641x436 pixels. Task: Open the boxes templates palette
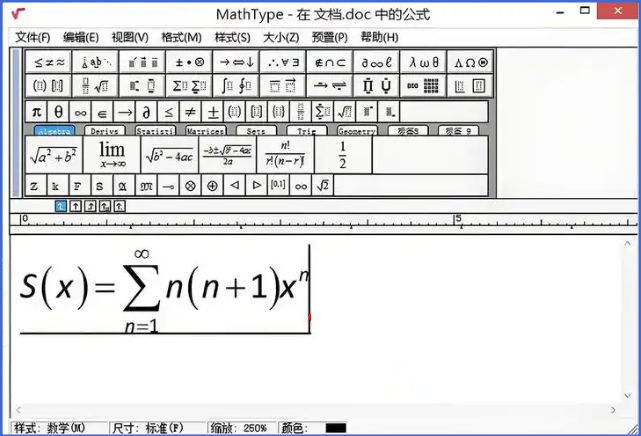pyautogui.click(x=471, y=86)
